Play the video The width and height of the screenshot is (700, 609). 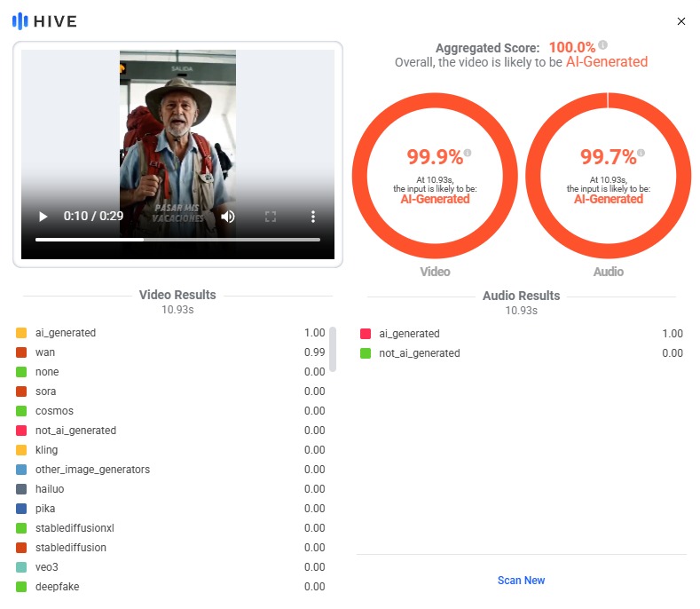[x=43, y=216]
